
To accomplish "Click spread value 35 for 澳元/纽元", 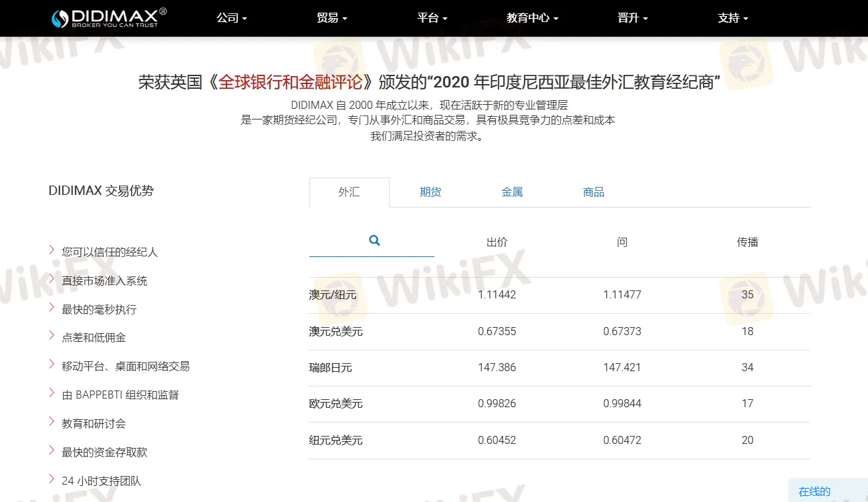I will point(748,294).
